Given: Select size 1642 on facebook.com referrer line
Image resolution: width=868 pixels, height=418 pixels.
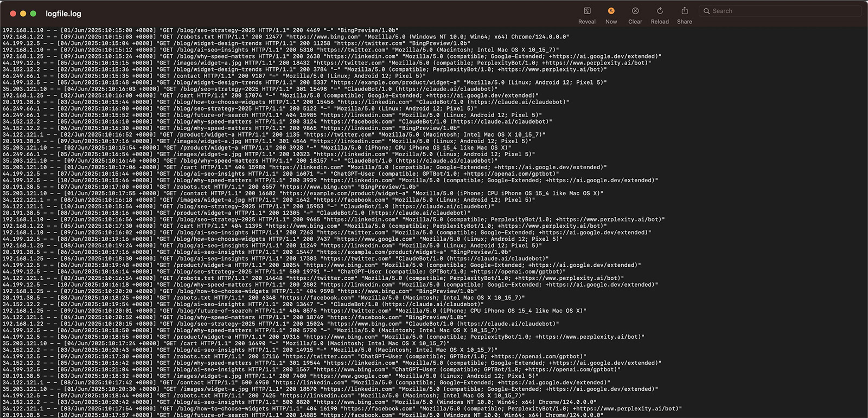Looking at the screenshot, I should [x=303, y=200].
